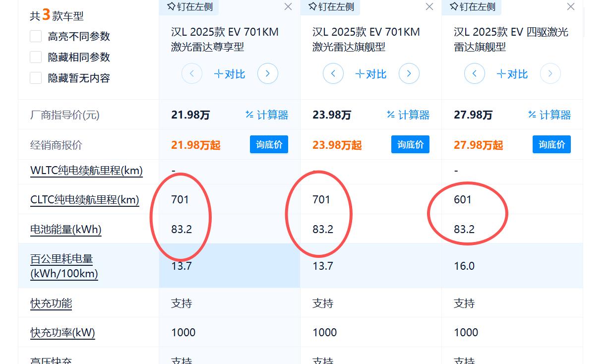Open the 快充功率(kW) parameter explanation
The height and width of the screenshot is (364, 610).
(62, 332)
